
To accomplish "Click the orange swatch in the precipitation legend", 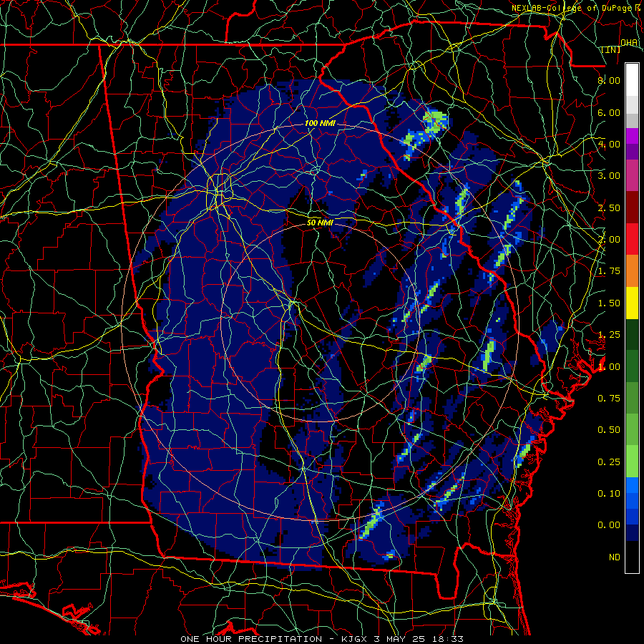I will [632, 271].
